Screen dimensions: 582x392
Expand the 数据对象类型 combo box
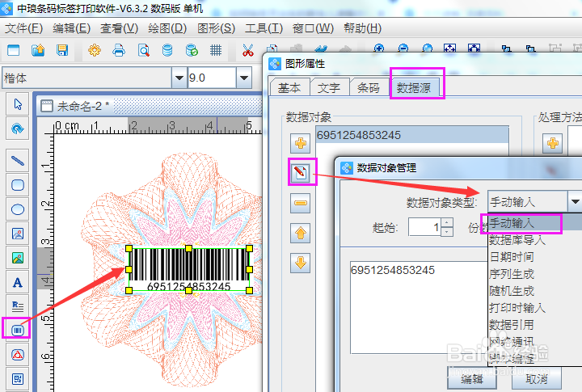(575, 201)
